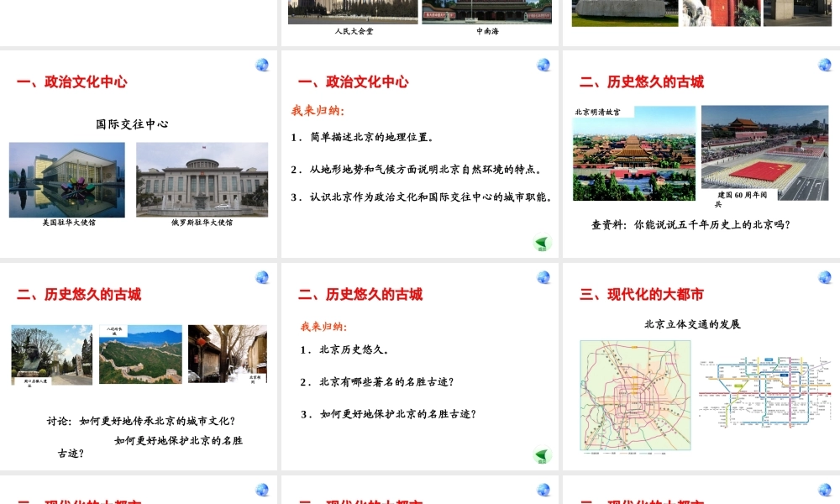
Task: Click globe icon on slide listing 北京历史悠久
Action: (543, 277)
